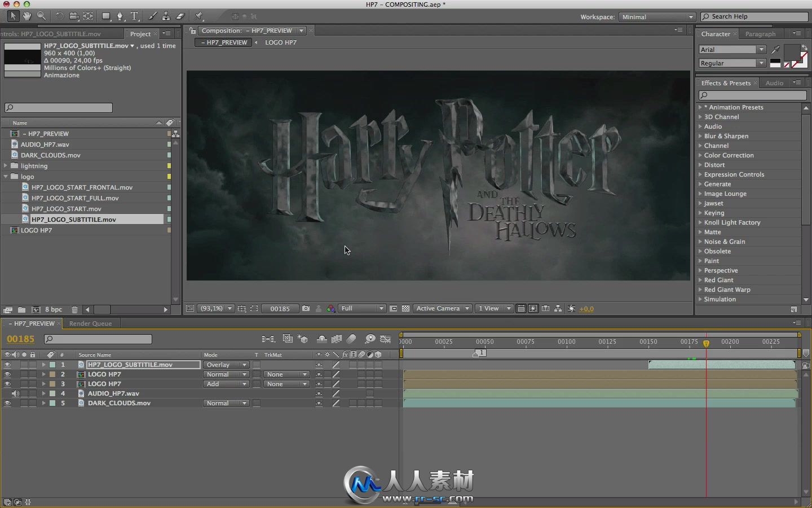The width and height of the screenshot is (812, 508).
Task: Select the Selection arrow tool
Action: pyautogui.click(x=12, y=16)
